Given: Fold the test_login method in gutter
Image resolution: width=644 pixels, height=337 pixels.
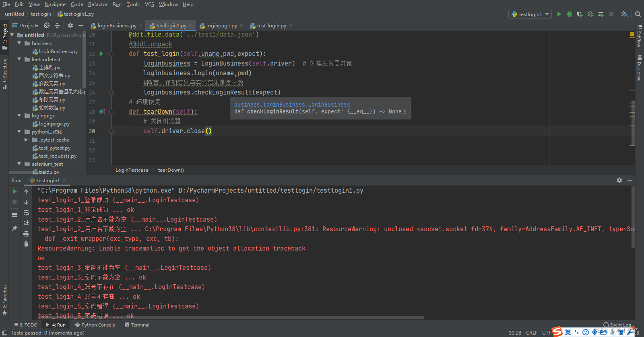Looking at the screenshot, I should click(111, 53).
